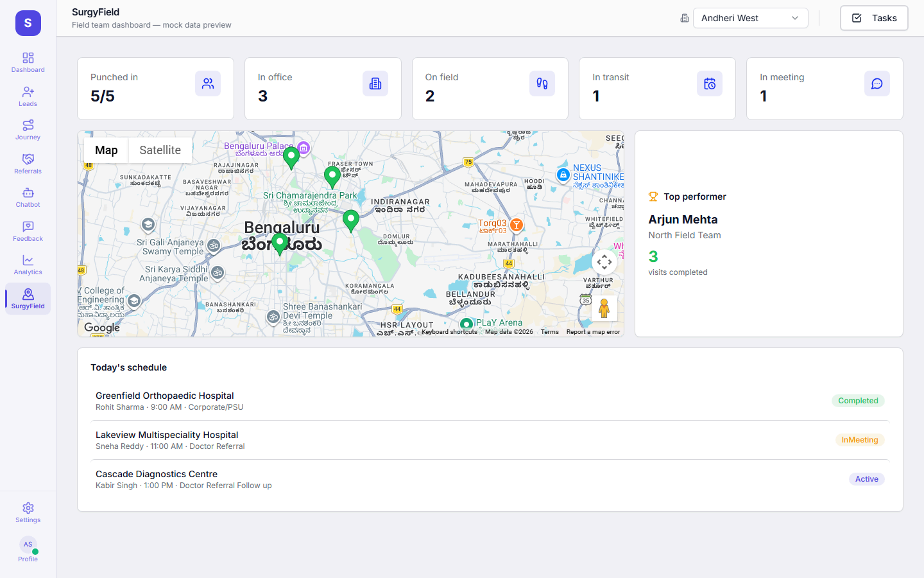
Task: Click the purple S app logo
Action: pyautogui.click(x=28, y=23)
